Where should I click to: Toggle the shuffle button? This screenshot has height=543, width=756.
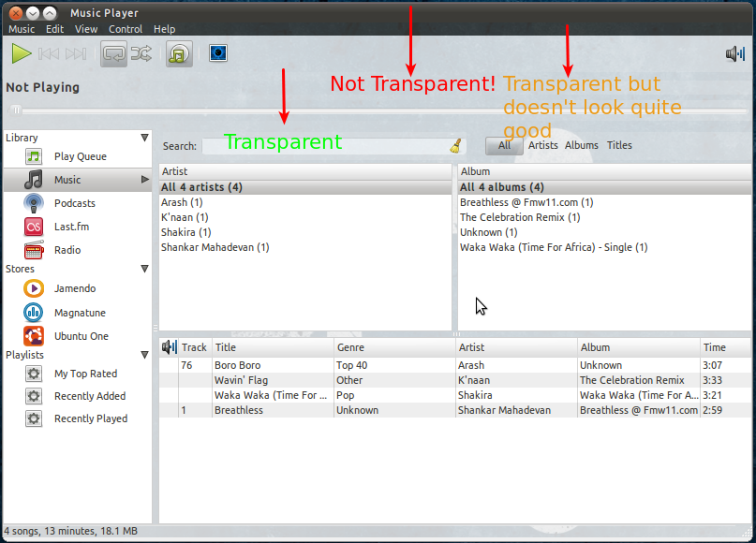coord(141,54)
